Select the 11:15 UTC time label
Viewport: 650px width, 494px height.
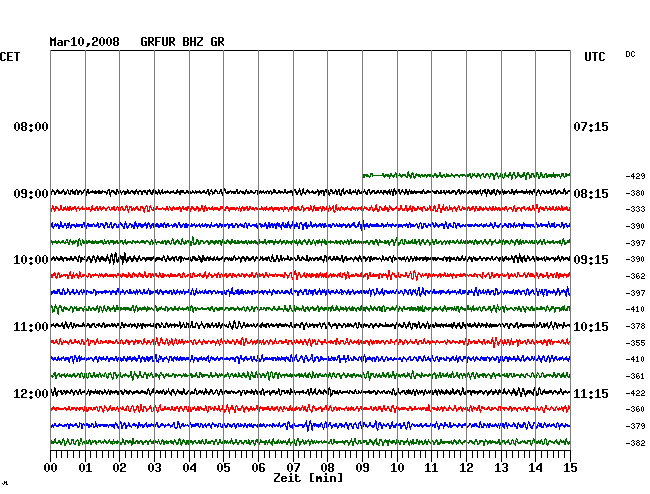click(591, 393)
